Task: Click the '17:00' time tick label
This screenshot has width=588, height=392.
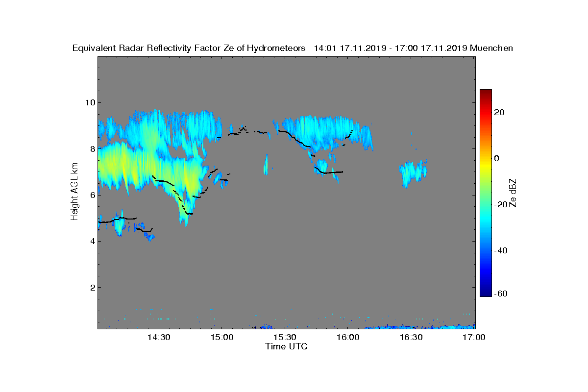Action: pos(474,338)
